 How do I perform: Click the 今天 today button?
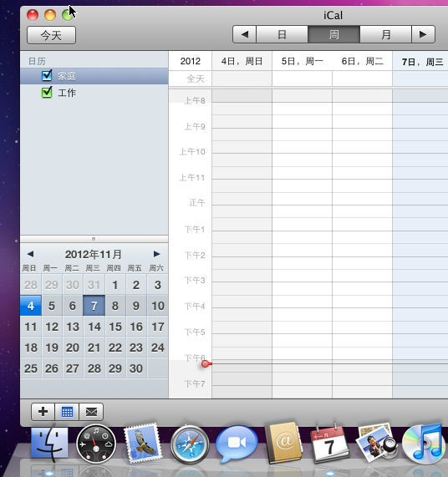[51, 35]
